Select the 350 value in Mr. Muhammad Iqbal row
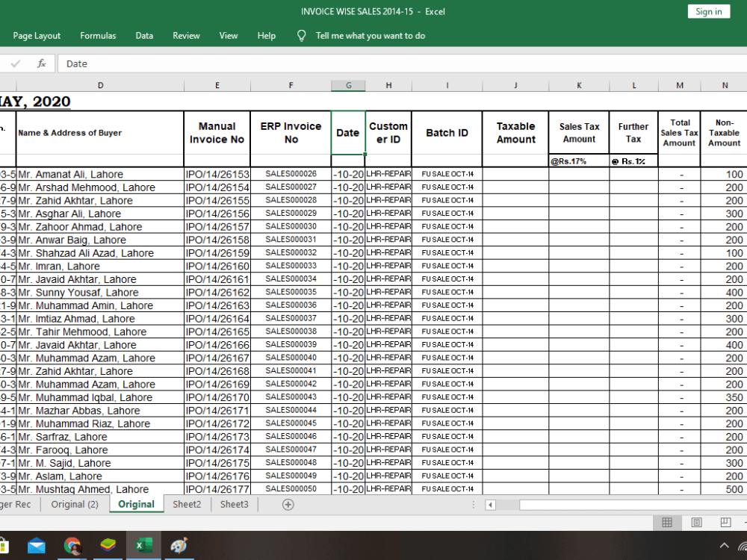747x560 pixels. point(724,397)
